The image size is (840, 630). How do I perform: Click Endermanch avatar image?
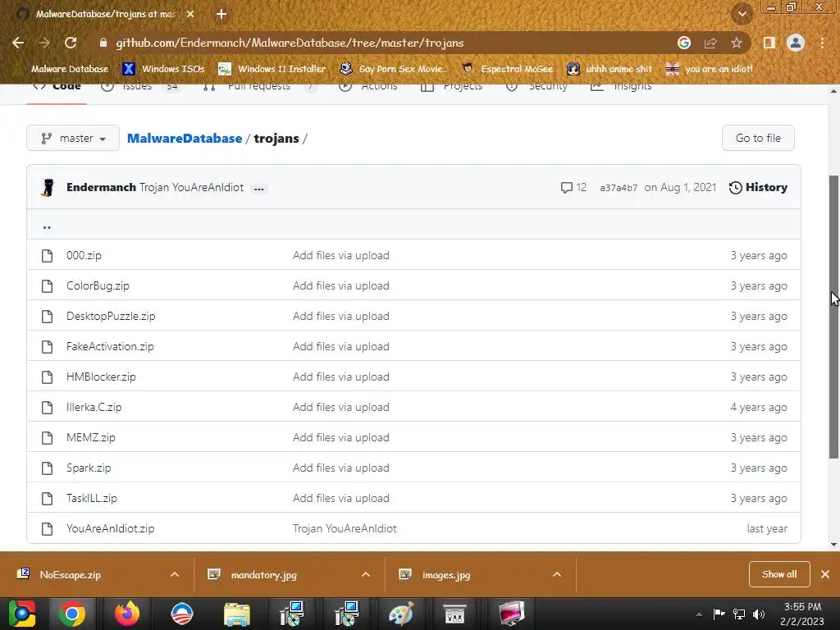[48, 188]
